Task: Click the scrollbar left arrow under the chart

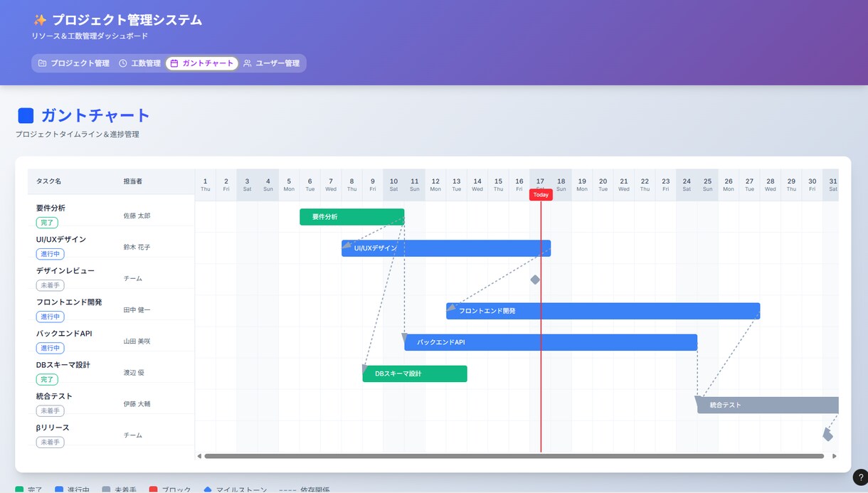Action: (199, 456)
